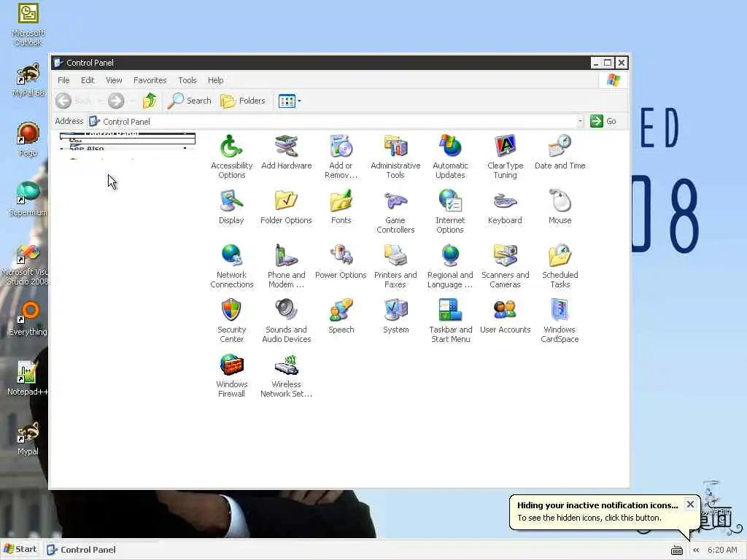Open Add or Remove Programs

click(341, 156)
